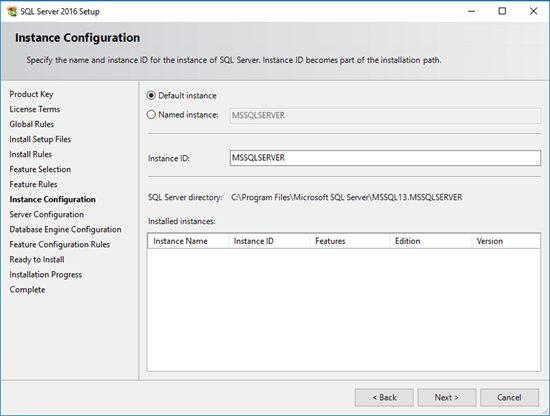This screenshot has width=550, height=416.
Task: Select the Feature Selection step
Action: [40, 169]
